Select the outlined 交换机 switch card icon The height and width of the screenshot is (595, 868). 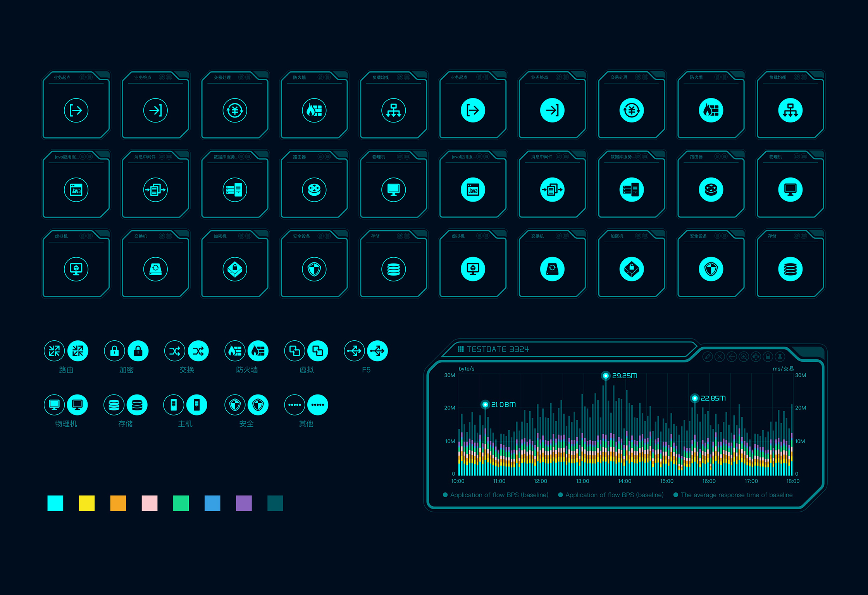click(155, 269)
